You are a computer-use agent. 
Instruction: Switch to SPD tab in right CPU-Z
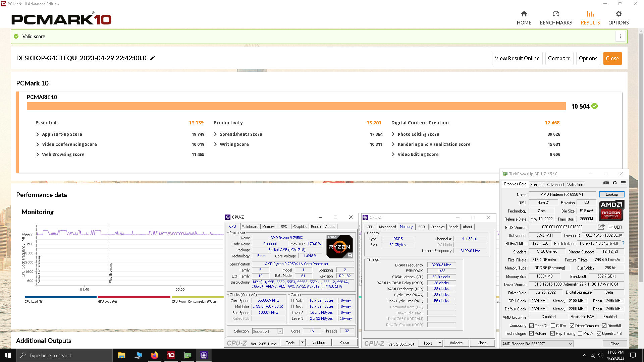(421, 227)
